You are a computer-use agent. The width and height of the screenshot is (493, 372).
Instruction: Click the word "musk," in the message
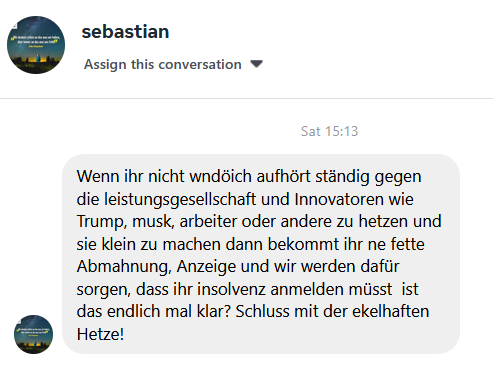(x=153, y=222)
